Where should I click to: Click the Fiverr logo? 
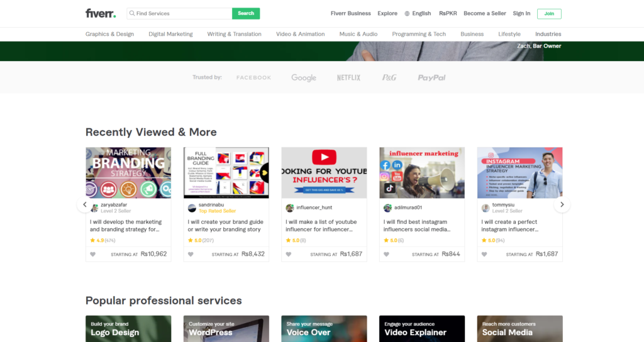pyautogui.click(x=101, y=13)
